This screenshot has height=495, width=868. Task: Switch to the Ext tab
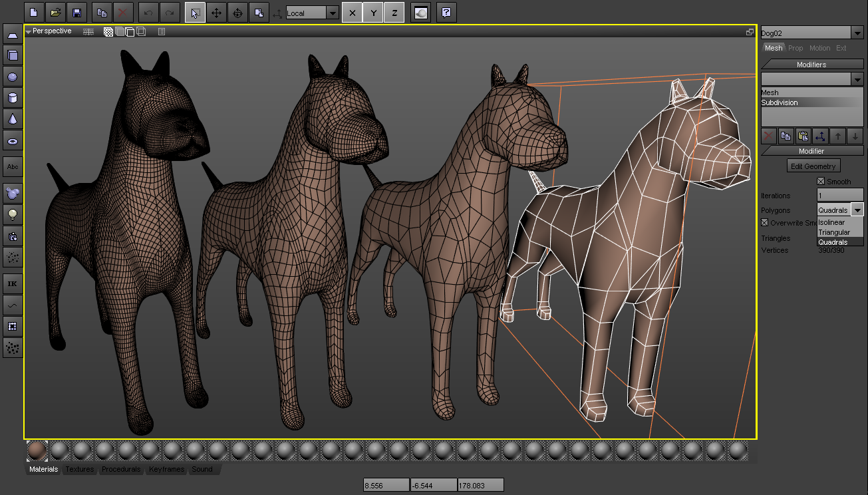click(x=841, y=48)
